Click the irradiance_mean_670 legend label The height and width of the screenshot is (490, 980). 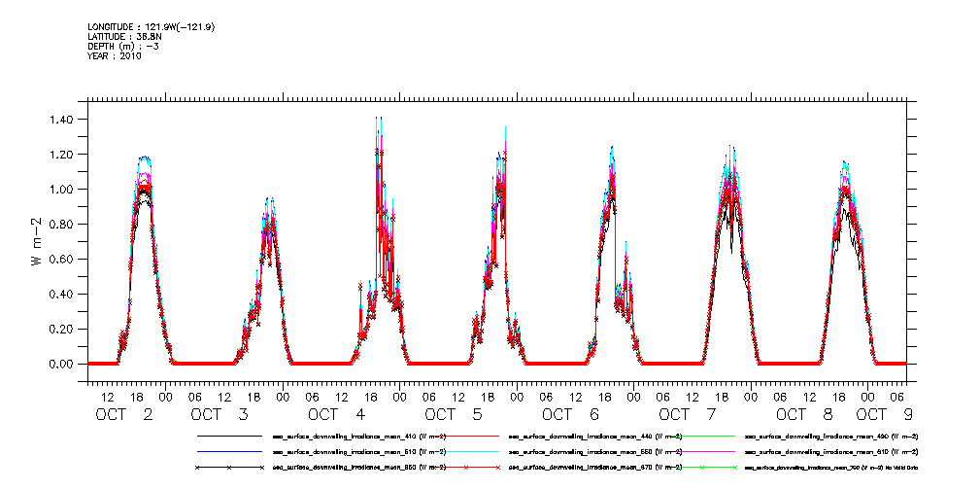pyautogui.click(x=595, y=468)
